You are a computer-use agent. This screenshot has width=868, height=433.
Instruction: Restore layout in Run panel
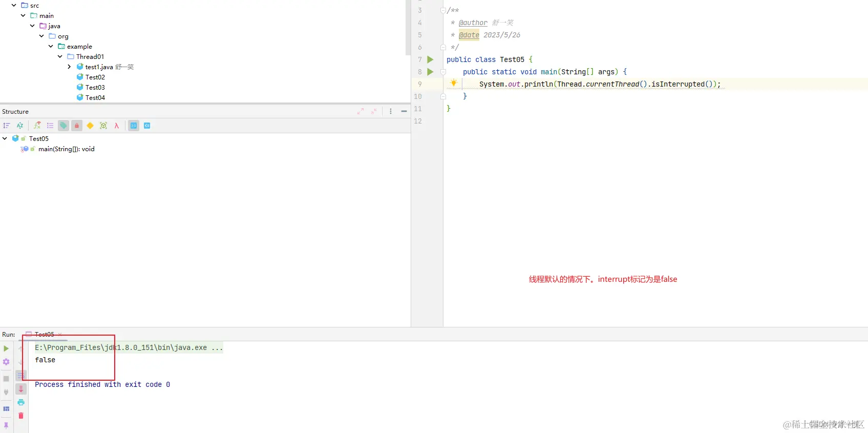pos(6,409)
